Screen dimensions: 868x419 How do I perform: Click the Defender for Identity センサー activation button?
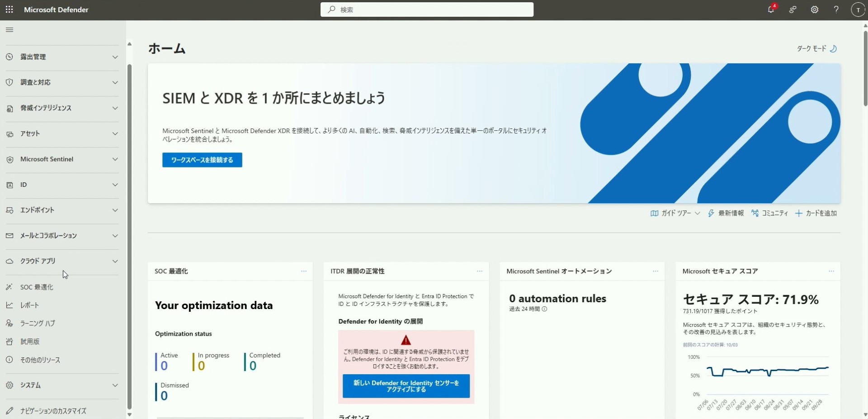point(406,386)
